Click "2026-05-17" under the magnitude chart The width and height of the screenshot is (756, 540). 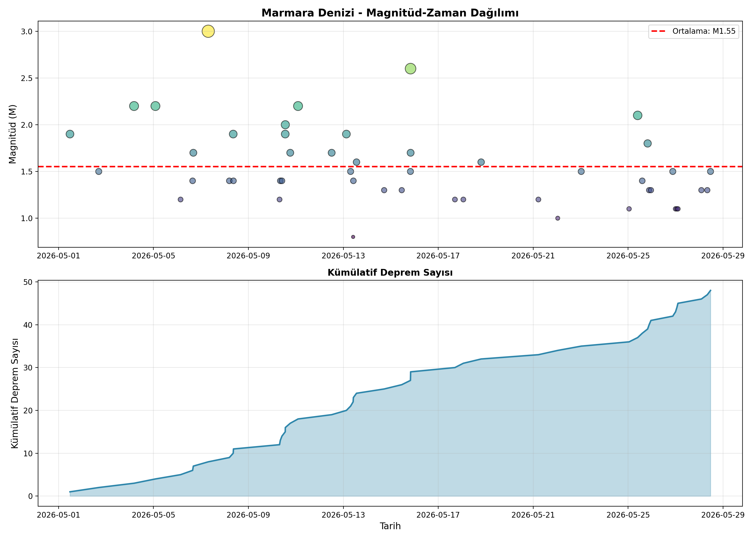click(x=438, y=256)
